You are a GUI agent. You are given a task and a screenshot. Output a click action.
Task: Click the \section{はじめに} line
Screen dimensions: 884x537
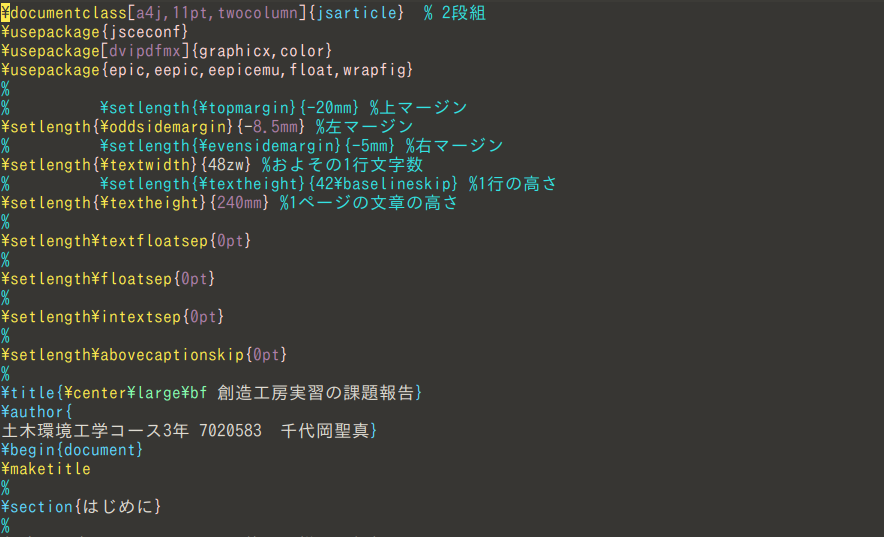pos(81,507)
